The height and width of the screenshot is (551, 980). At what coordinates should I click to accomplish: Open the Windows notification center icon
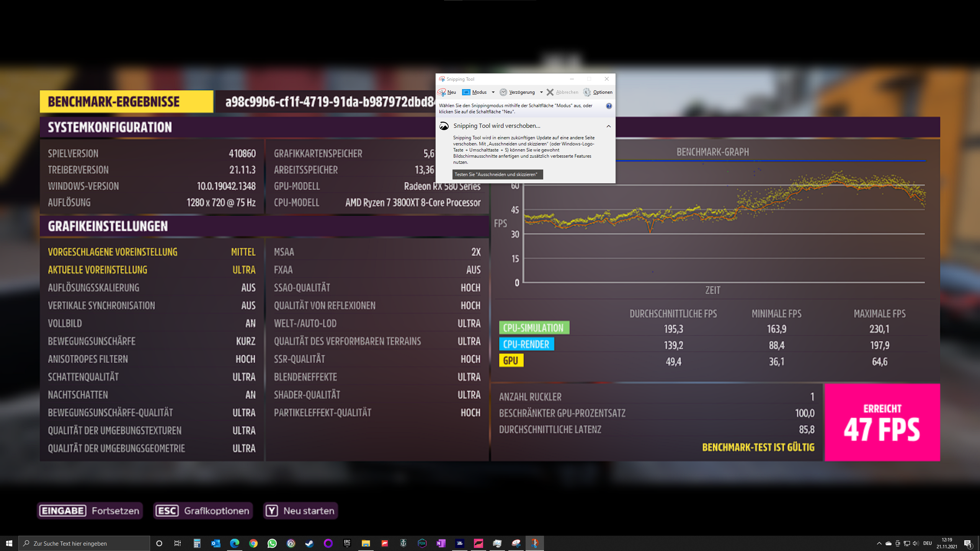click(968, 543)
